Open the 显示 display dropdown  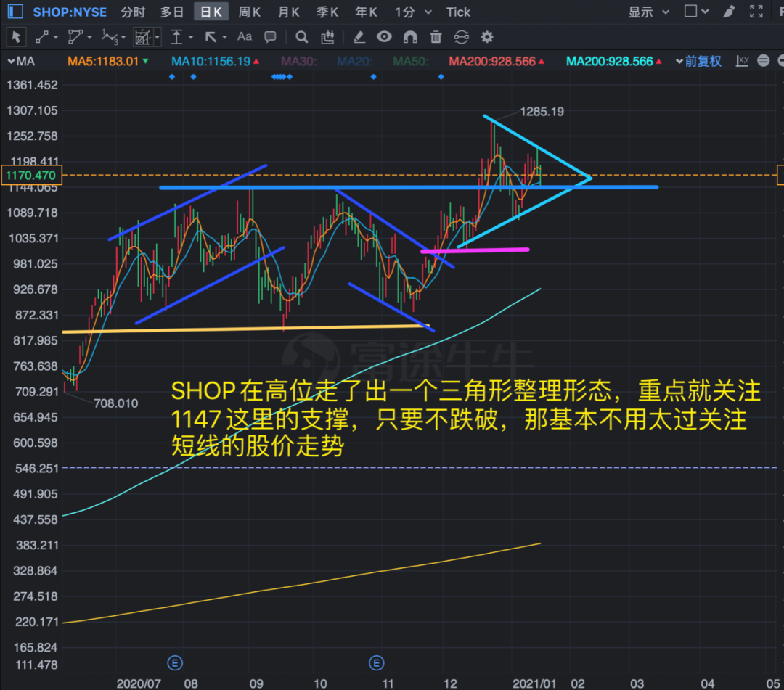point(648,12)
